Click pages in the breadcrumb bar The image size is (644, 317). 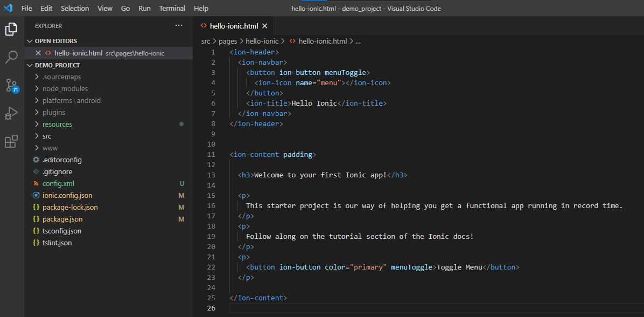[x=228, y=41]
